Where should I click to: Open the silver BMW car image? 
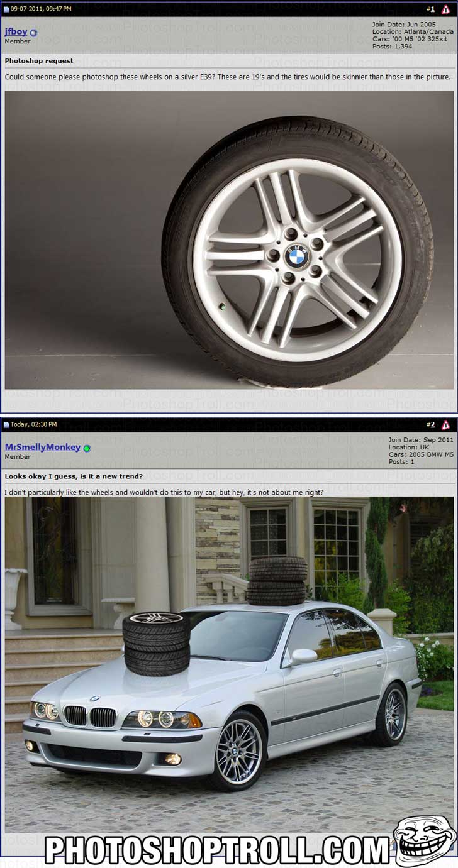point(229,665)
